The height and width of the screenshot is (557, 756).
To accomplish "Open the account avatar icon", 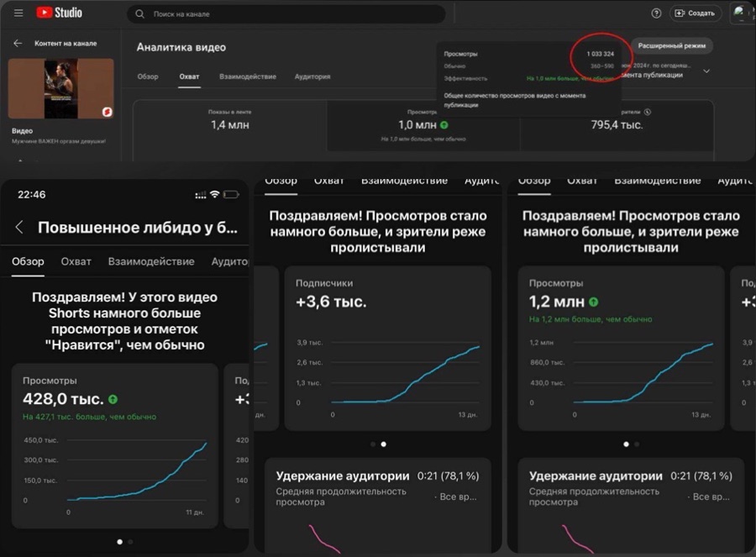I will (x=739, y=13).
